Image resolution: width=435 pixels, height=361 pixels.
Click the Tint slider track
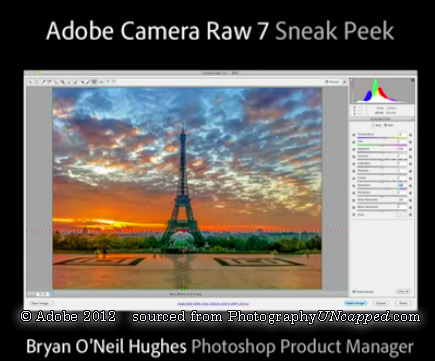382,145
